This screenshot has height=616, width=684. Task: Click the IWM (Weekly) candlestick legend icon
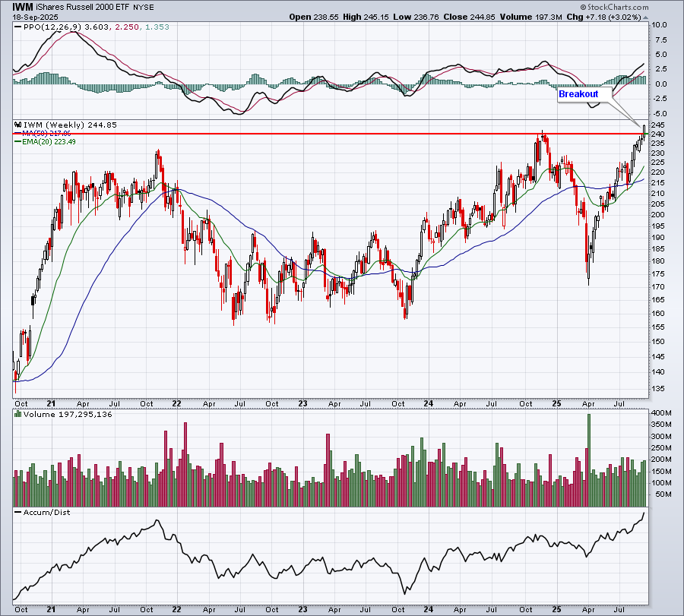point(18,125)
